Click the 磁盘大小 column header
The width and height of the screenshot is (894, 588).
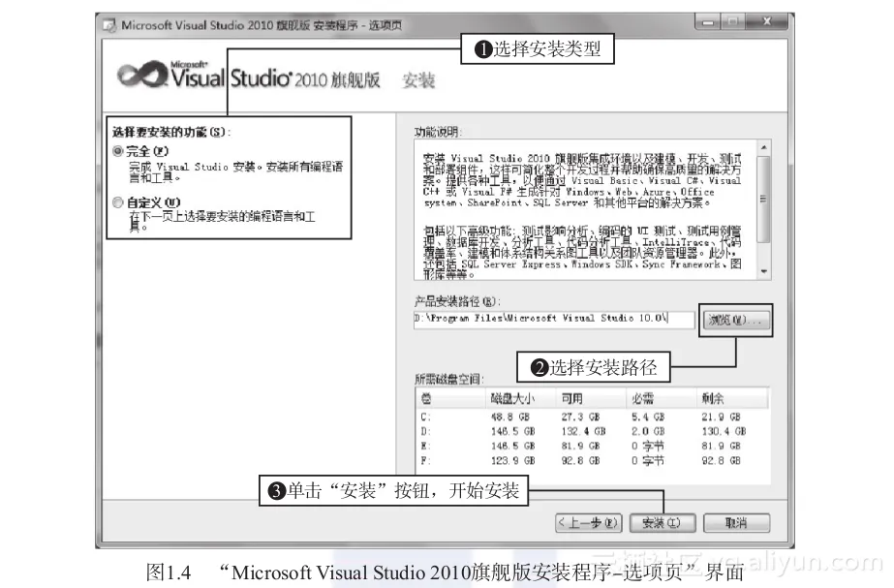(x=521, y=398)
